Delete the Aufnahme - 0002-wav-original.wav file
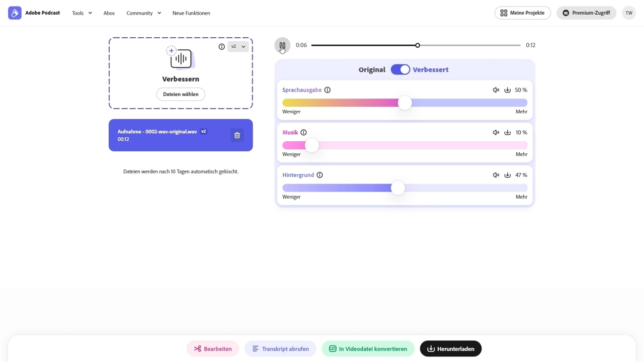This screenshot has width=644, height=362. click(237, 135)
